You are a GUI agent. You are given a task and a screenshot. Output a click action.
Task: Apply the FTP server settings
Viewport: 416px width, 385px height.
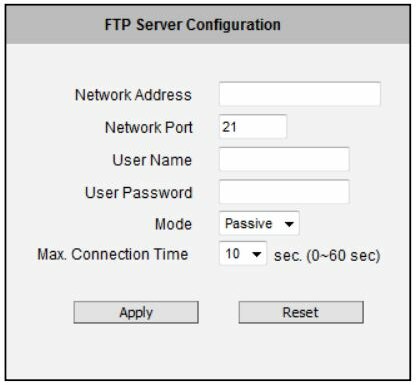(x=136, y=312)
